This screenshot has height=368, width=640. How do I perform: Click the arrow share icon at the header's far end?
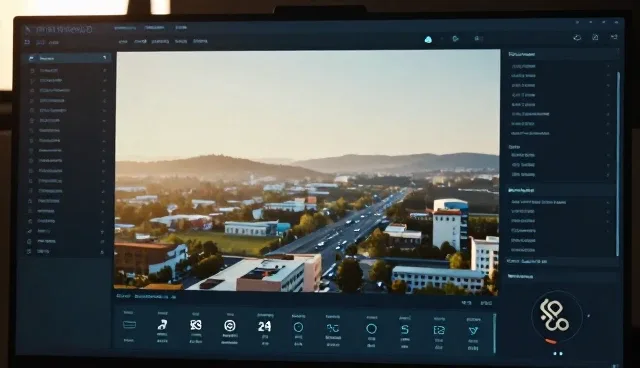614,37
